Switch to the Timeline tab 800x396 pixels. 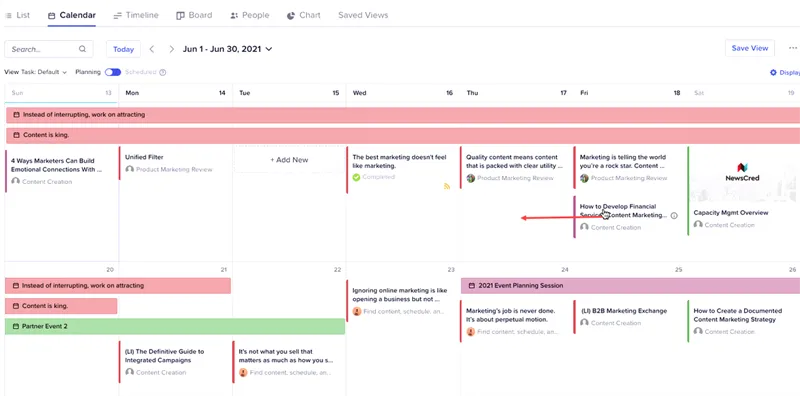point(136,15)
